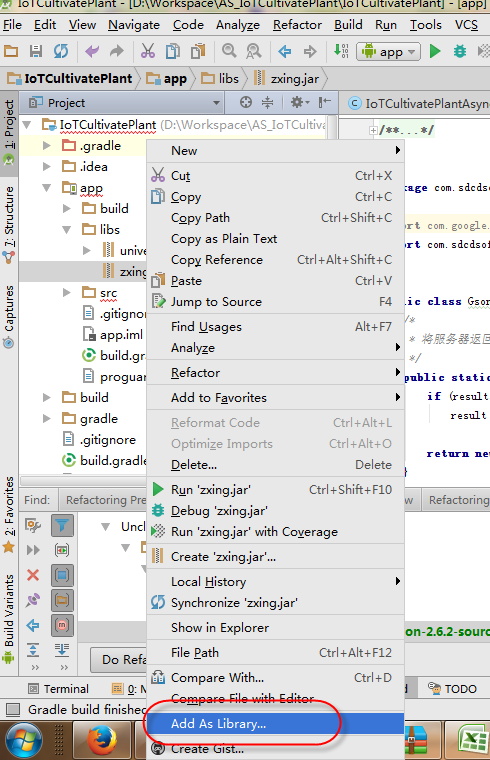Click the Make Project build icon
Viewport: 490px width, 760px height.
coord(341,51)
